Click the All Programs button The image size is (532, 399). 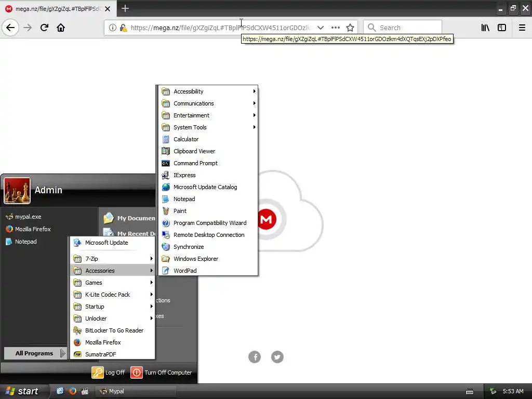[35, 353]
